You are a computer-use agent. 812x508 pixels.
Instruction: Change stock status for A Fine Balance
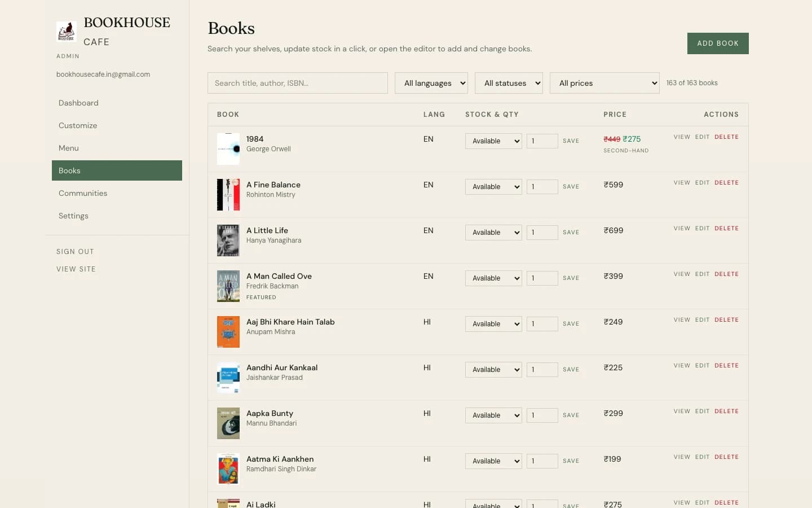[493, 187]
